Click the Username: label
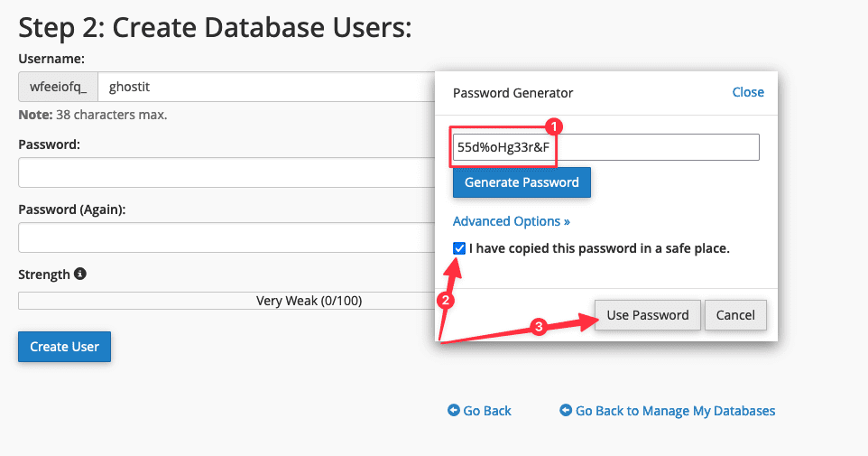 point(51,59)
